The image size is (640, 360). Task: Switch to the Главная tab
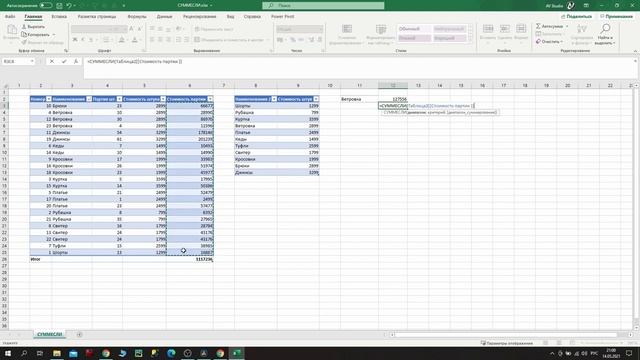point(33,16)
